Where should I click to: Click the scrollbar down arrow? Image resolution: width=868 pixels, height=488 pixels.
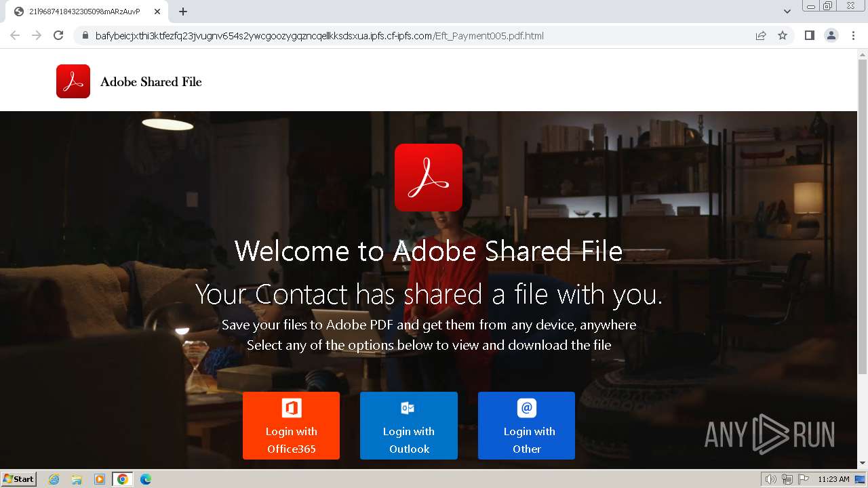tap(863, 464)
